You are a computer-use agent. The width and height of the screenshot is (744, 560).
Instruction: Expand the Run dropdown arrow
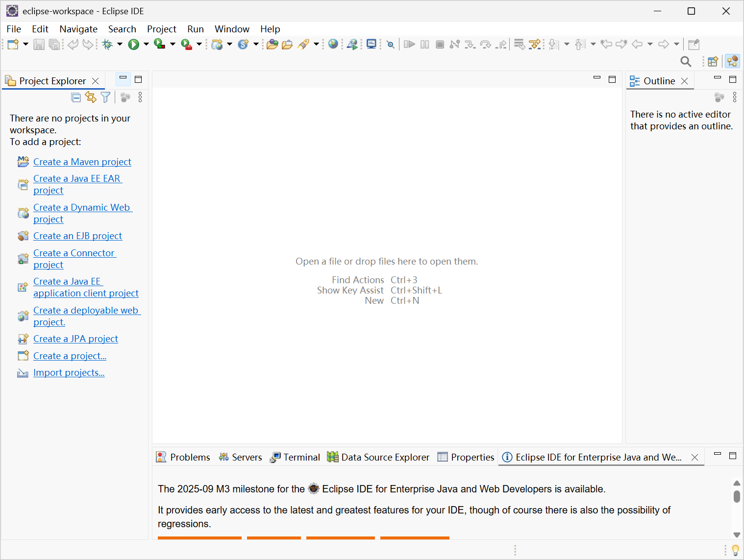coord(146,45)
